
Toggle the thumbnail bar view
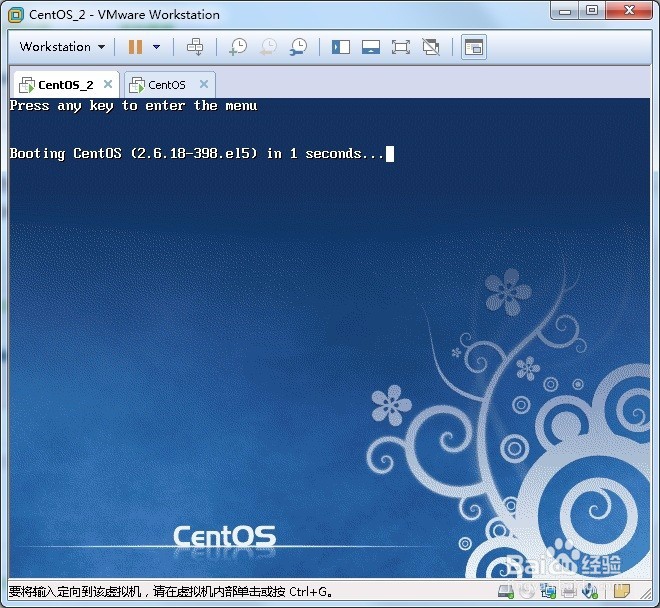point(371,47)
